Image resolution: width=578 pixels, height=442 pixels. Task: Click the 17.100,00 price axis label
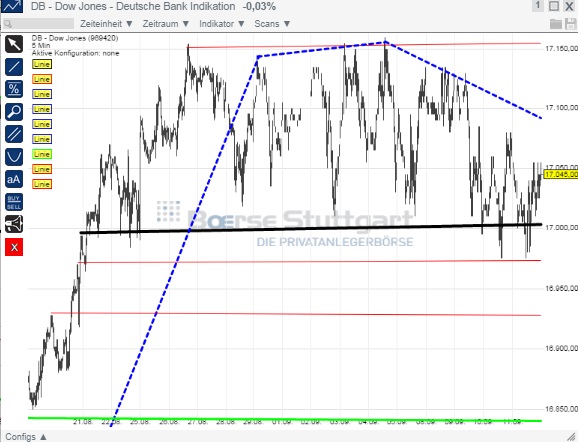(x=561, y=108)
